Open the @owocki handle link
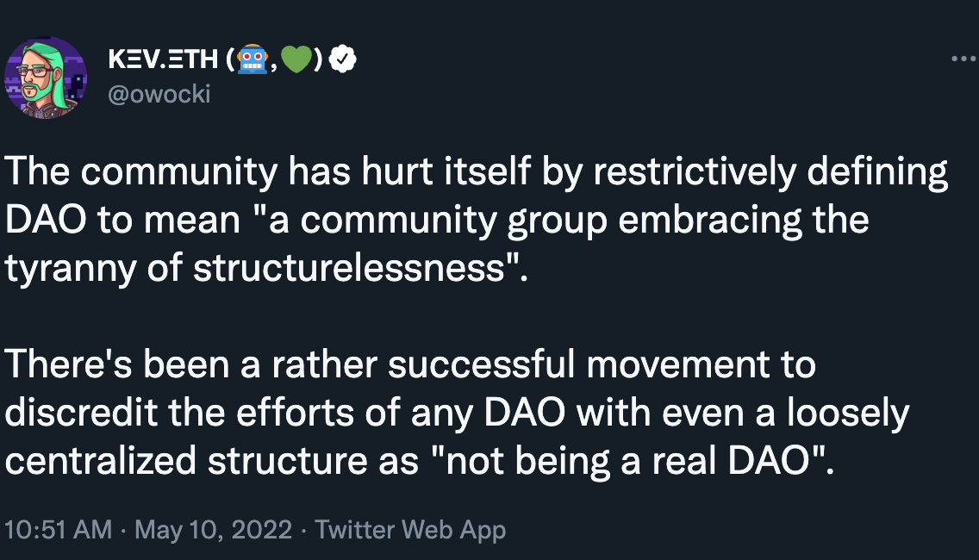This screenshot has width=979, height=560. 159,94
